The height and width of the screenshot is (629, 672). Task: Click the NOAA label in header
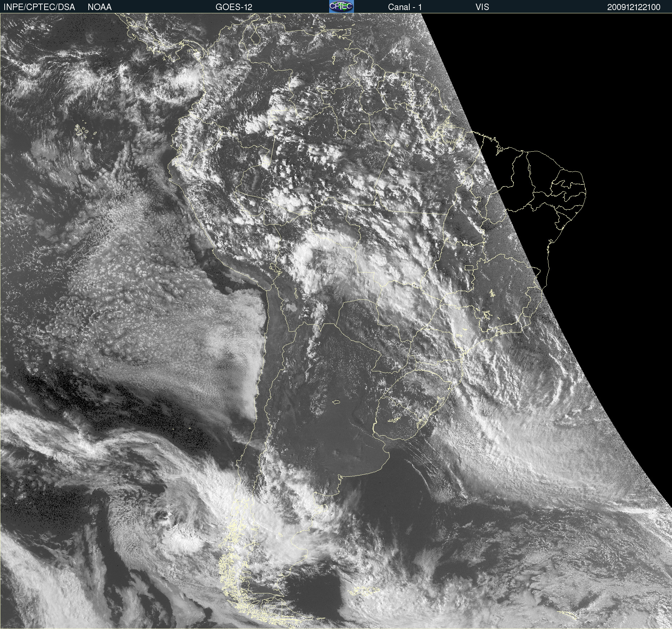coord(100,7)
